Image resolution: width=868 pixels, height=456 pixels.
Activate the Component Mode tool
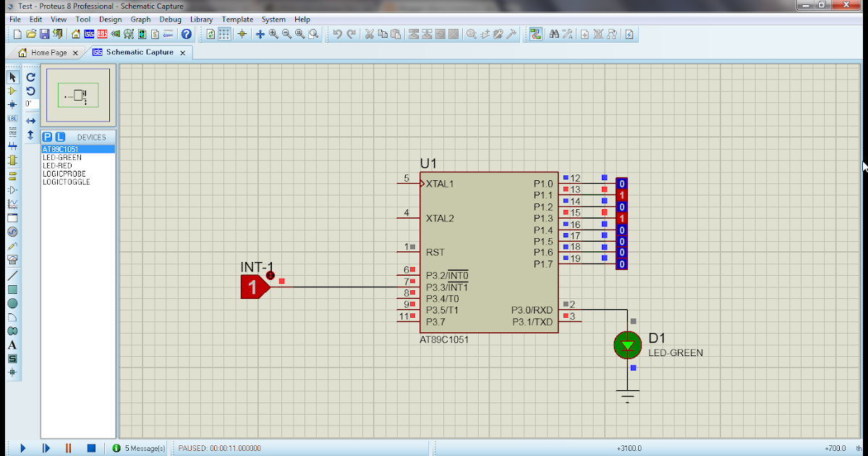tap(12, 90)
